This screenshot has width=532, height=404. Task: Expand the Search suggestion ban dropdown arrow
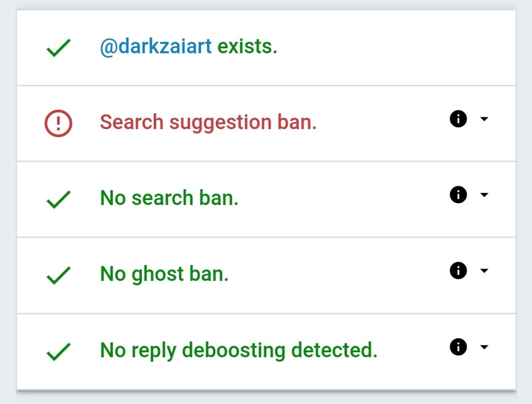point(484,119)
